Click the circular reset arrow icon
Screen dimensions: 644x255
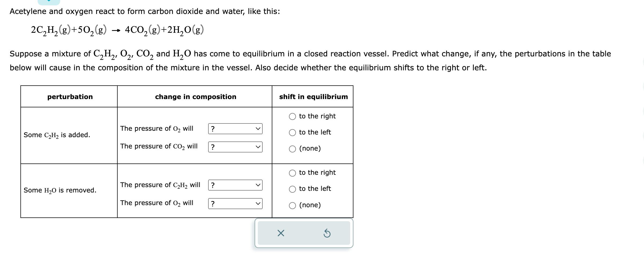tap(327, 233)
